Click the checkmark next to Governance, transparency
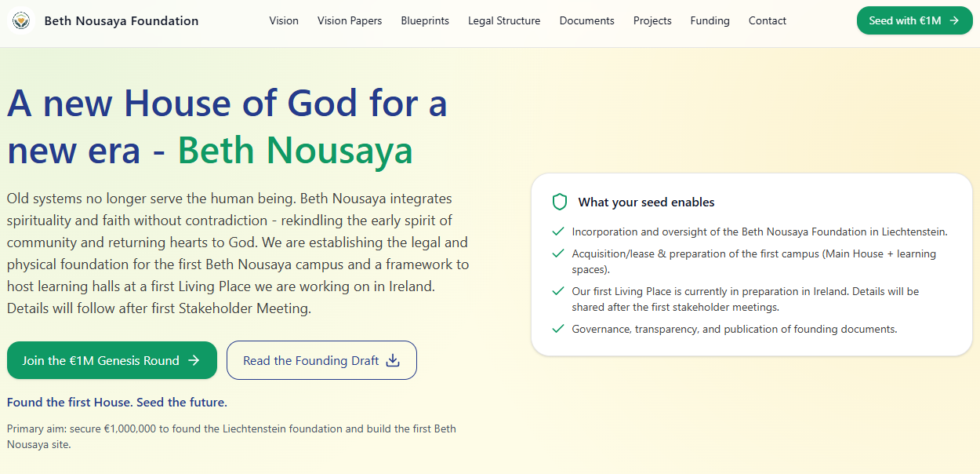The image size is (980, 474). pos(558,329)
